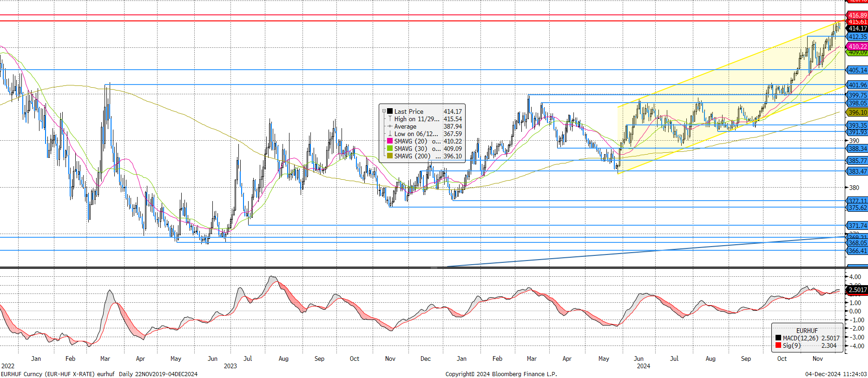Click the 2024 year label on time axis
This screenshot has width=868, height=378.
643,366
